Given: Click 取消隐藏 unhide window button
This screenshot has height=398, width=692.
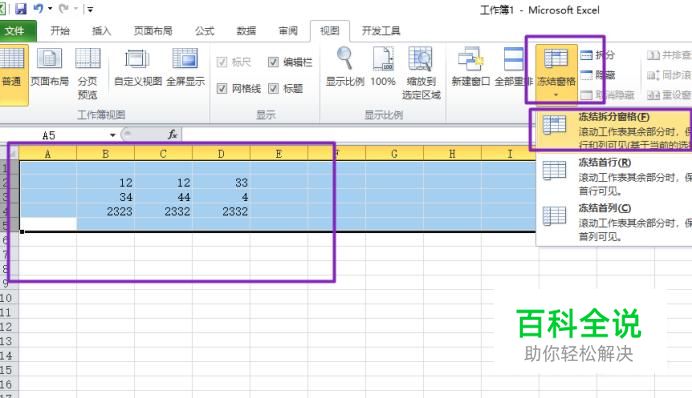Looking at the screenshot, I should 607,95.
